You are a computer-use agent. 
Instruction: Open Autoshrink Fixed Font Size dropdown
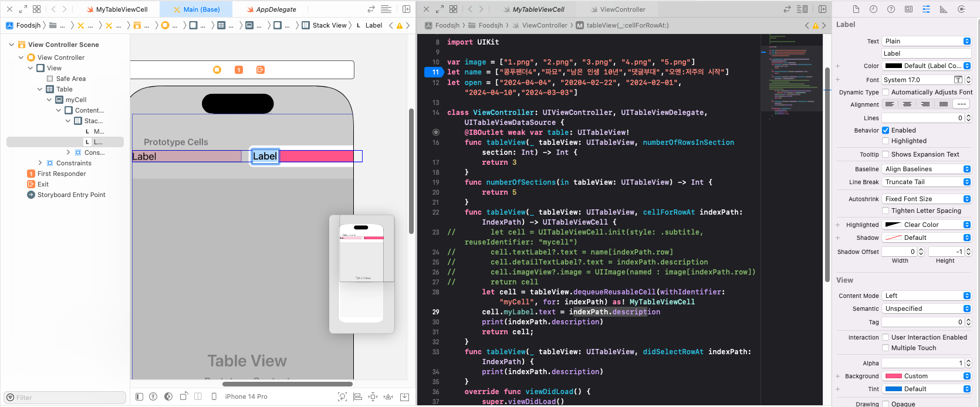[x=927, y=199]
